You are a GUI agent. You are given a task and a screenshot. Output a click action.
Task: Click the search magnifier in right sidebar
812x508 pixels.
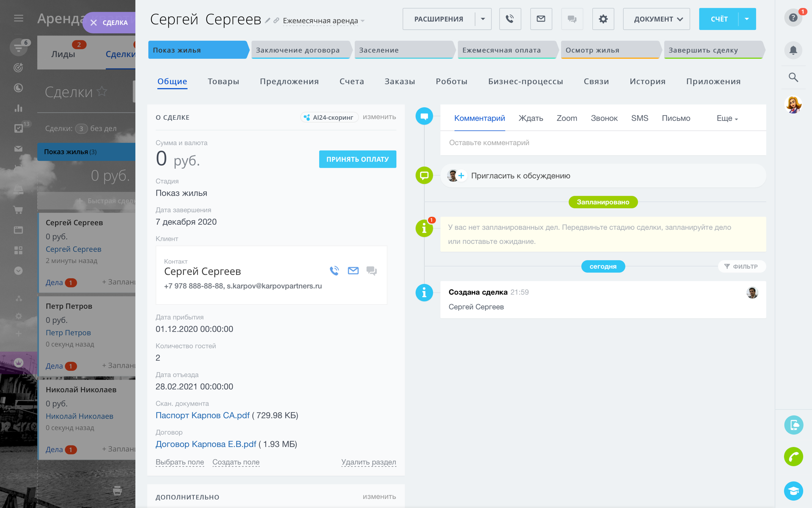coord(793,77)
